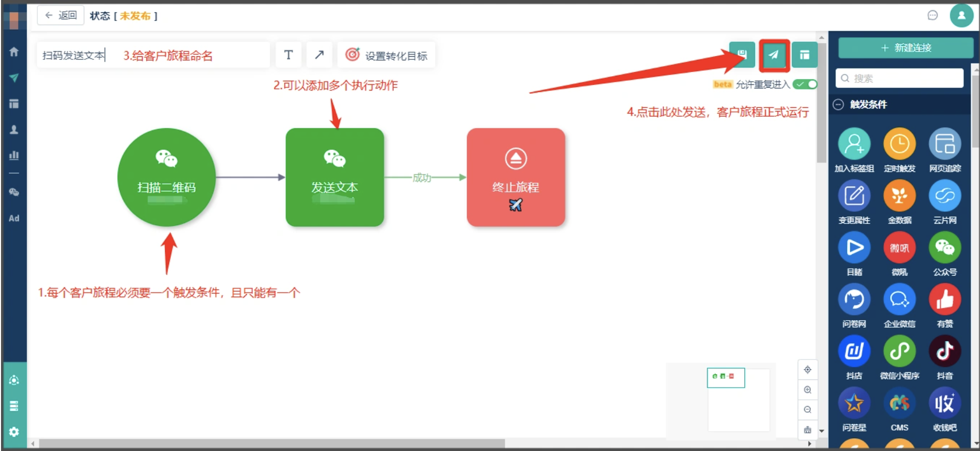Open the user circle icon above server icon

pyautogui.click(x=14, y=380)
